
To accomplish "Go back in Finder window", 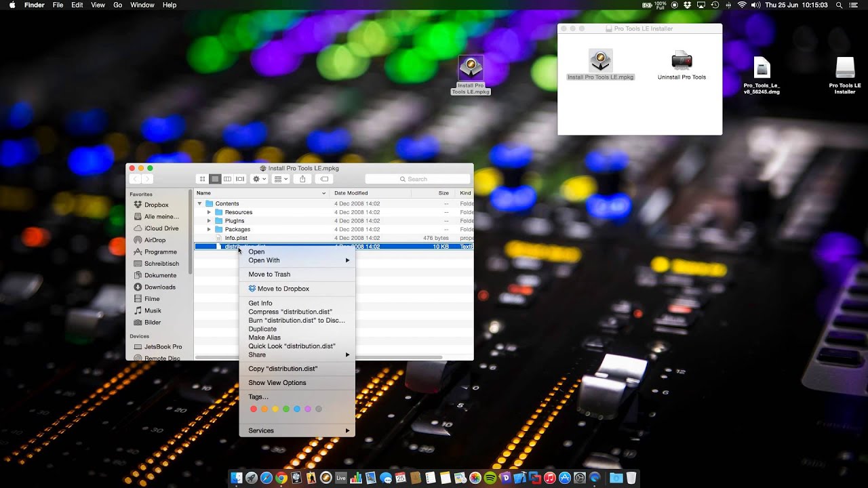I will (x=134, y=179).
